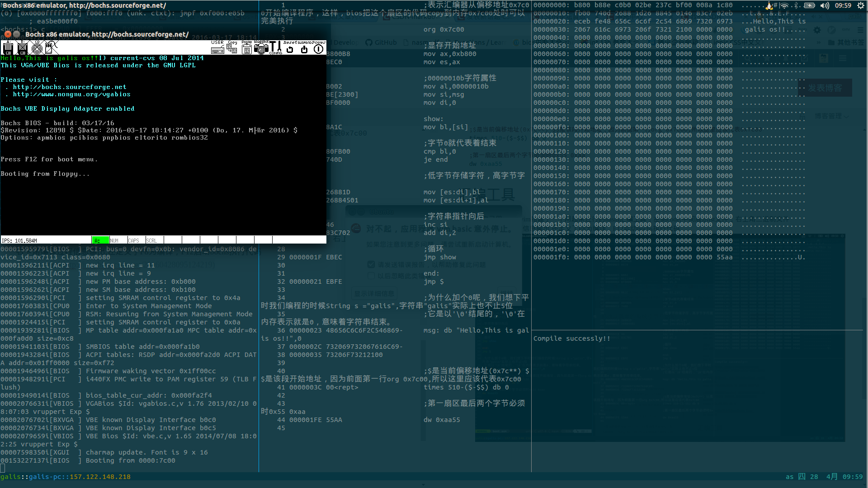Click the CAPS indicator in the Bochs status bar
The height and width of the screenshot is (488, 868).
tap(134, 240)
